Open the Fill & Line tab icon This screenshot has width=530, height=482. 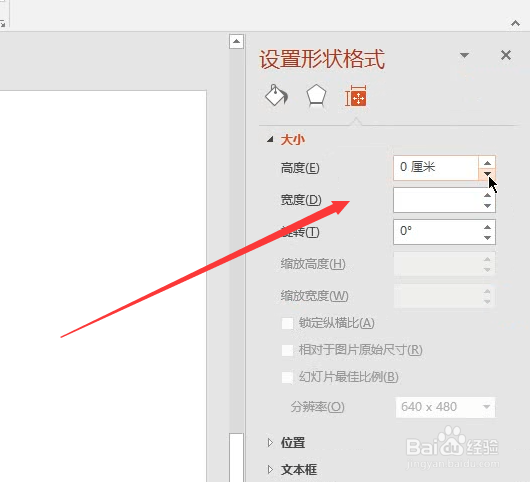(276, 96)
